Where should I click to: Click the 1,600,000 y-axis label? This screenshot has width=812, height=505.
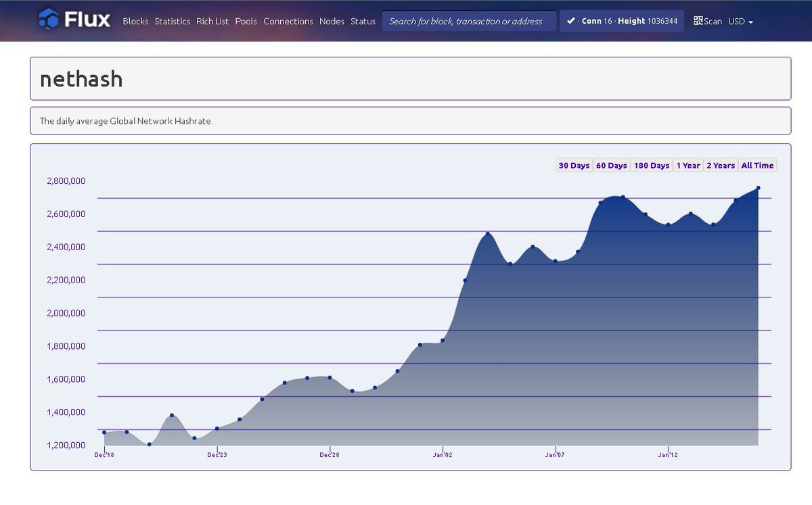click(66, 379)
